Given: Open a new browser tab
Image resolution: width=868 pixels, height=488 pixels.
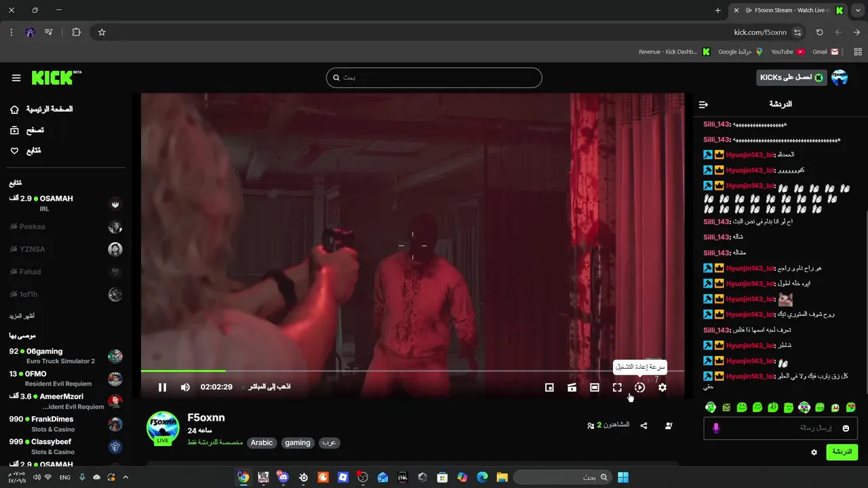Looking at the screenshot, I should pyautogui.click(x=718, y=10).
